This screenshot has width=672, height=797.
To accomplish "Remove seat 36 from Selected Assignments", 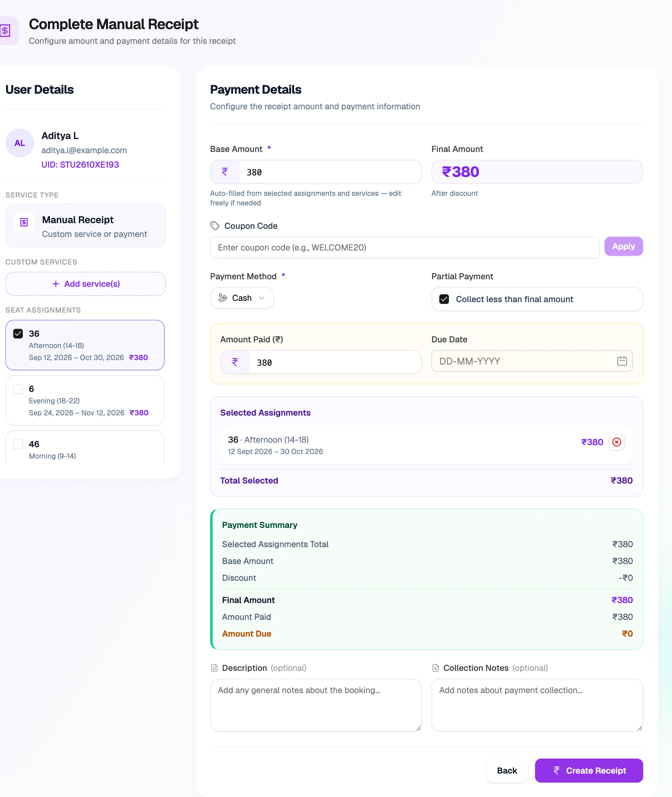I will 616,442.
